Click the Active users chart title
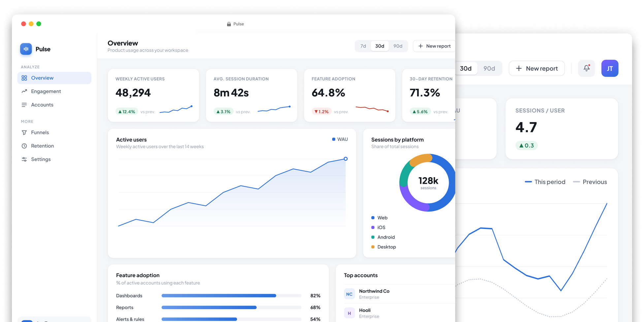This screenshot has height=322, width=644. 131,140
